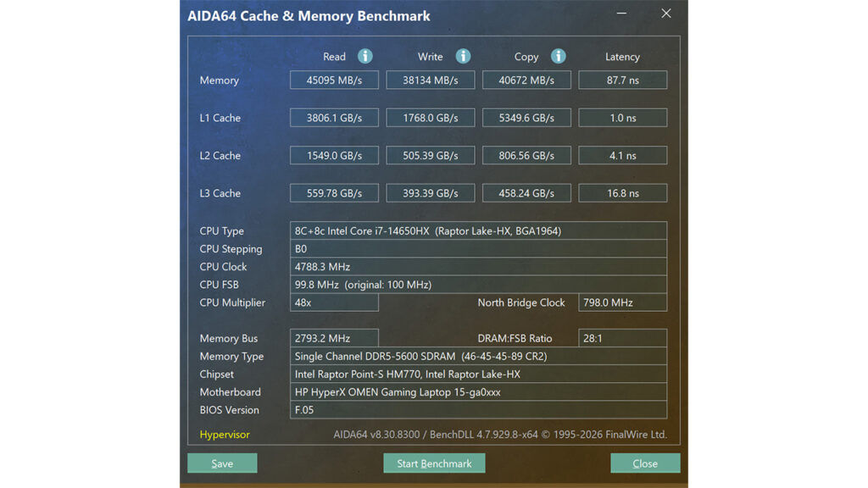Click the CPU Multiplier field 48x

[334, 302]
